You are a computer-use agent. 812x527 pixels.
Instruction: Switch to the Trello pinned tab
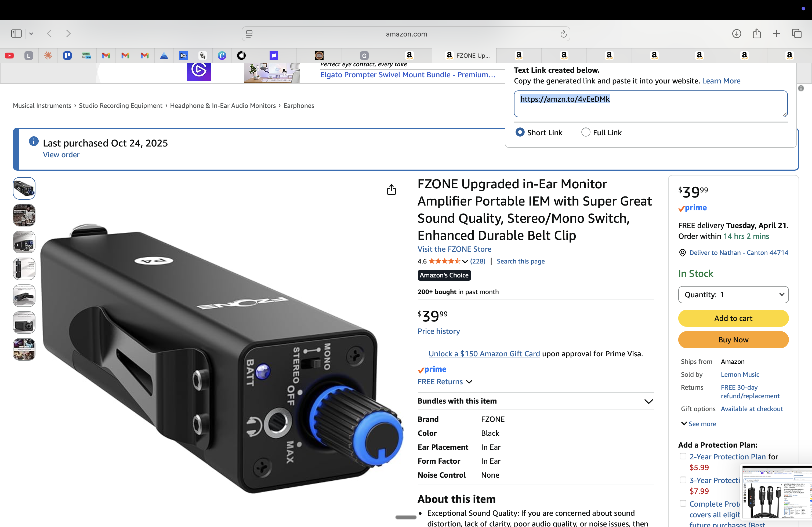[x=67, y=56]
